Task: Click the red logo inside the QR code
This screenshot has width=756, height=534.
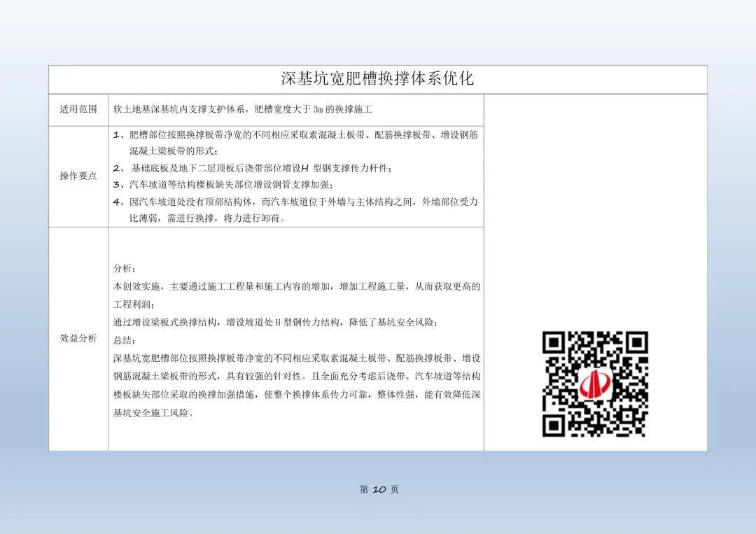Action: (x=595, y=385)
